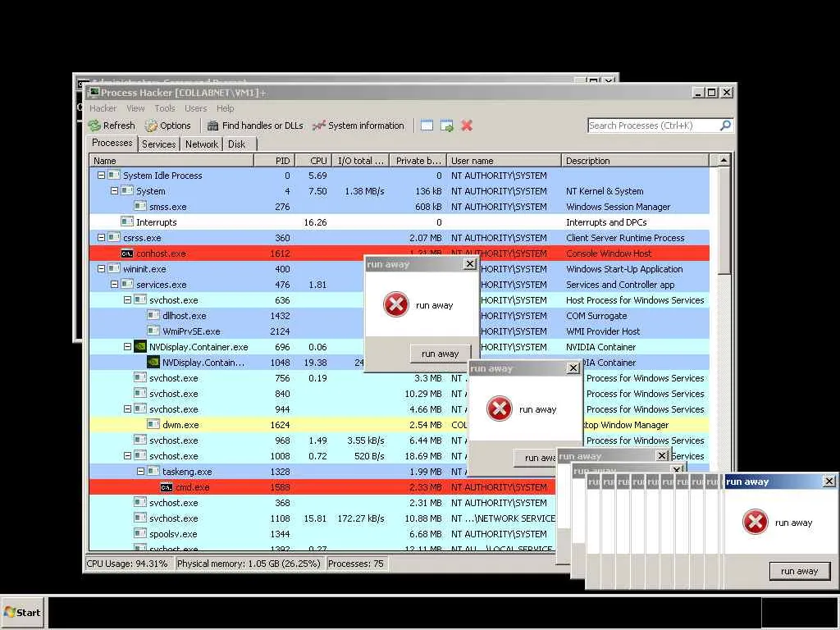Screen dimensions: 840x630
Task: Click run away button in the frontmost dialog
Action: pyautogui.click(x=799, y=571)
